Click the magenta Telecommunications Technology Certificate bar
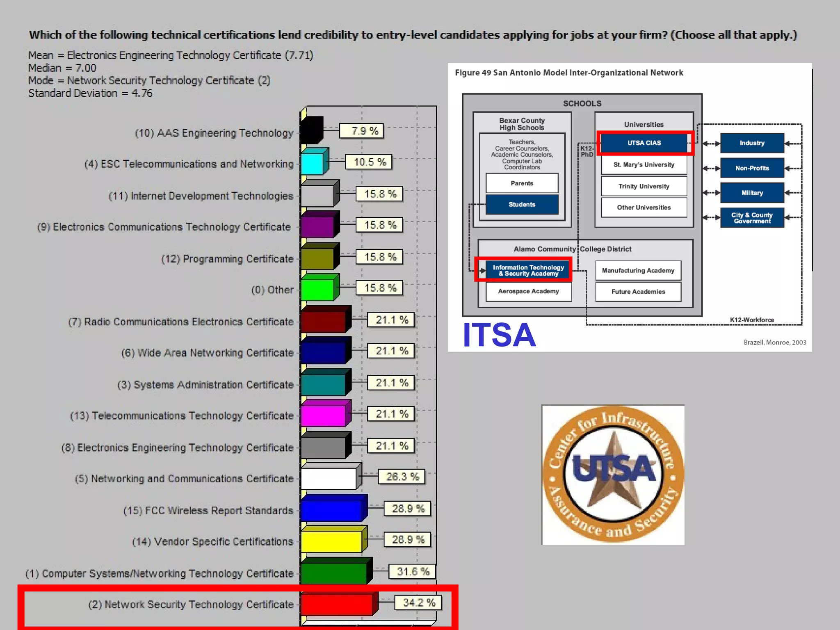 tap(323, 416)
